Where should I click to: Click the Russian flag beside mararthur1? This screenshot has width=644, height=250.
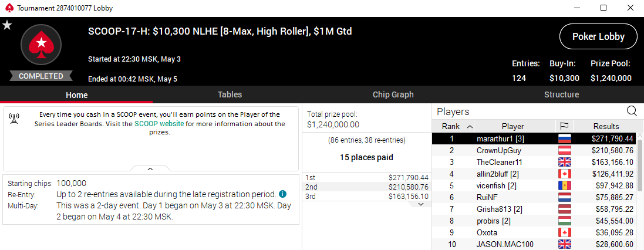pos(564,139)
